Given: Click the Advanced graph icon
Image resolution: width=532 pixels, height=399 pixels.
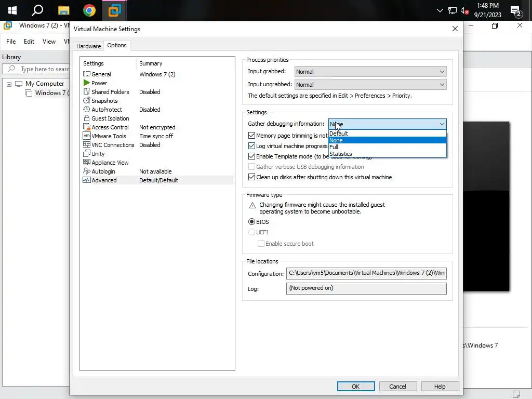Looking at the screenshot, I should click(x=87, y=180).
